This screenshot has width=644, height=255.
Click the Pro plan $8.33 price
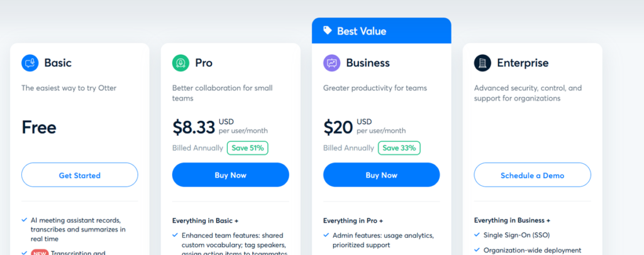pyautogui.click(x=194, y=127)
